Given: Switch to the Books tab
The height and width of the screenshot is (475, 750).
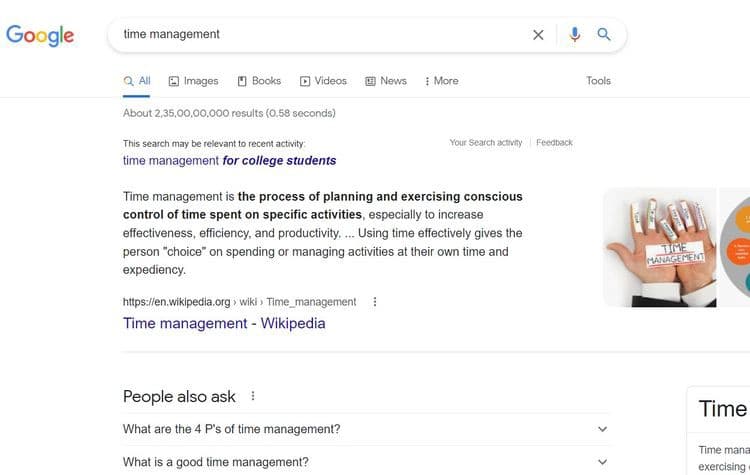Looking at the screenshot, I should [x=259, y=81].
